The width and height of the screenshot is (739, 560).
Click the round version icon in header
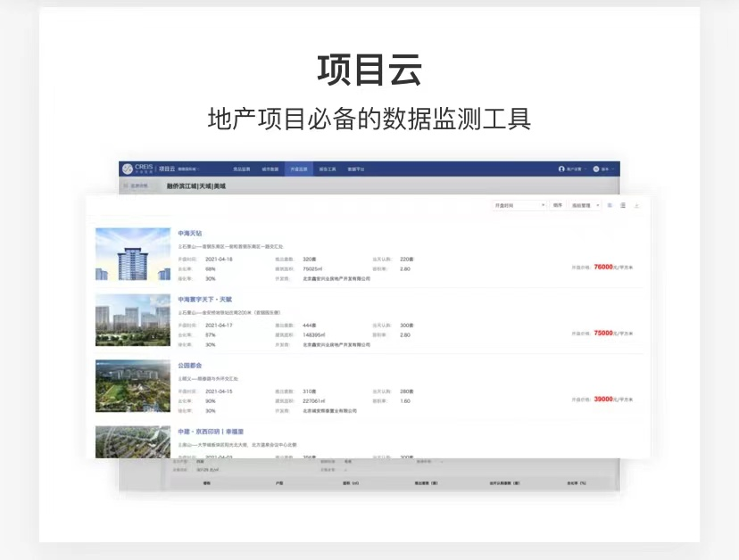point(595,169)
